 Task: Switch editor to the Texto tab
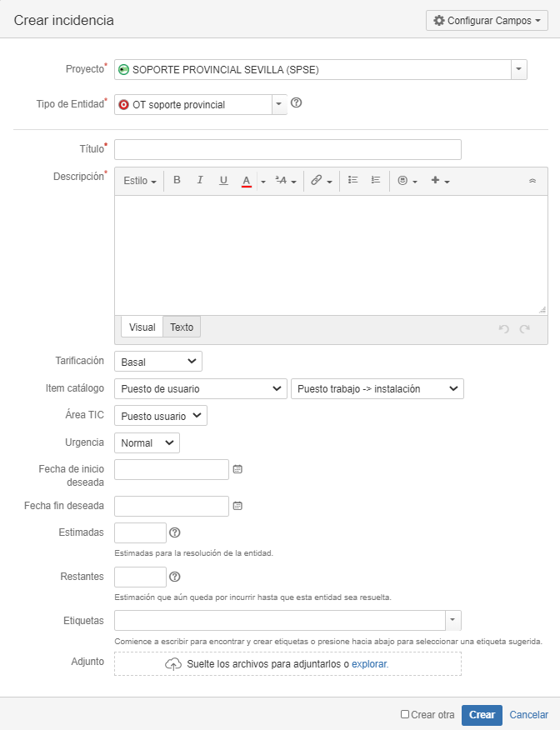[x=182, y=327]
